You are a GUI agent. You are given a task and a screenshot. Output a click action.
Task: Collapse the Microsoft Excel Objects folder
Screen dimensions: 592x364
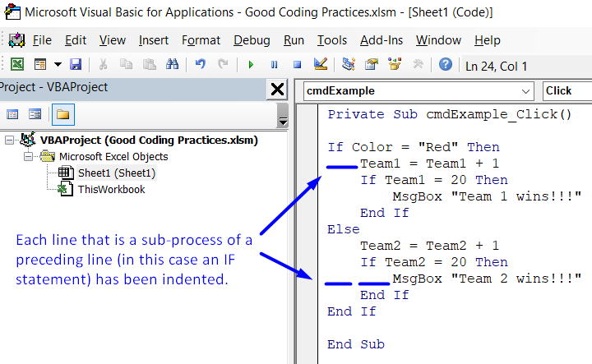(x=28, y=157)
